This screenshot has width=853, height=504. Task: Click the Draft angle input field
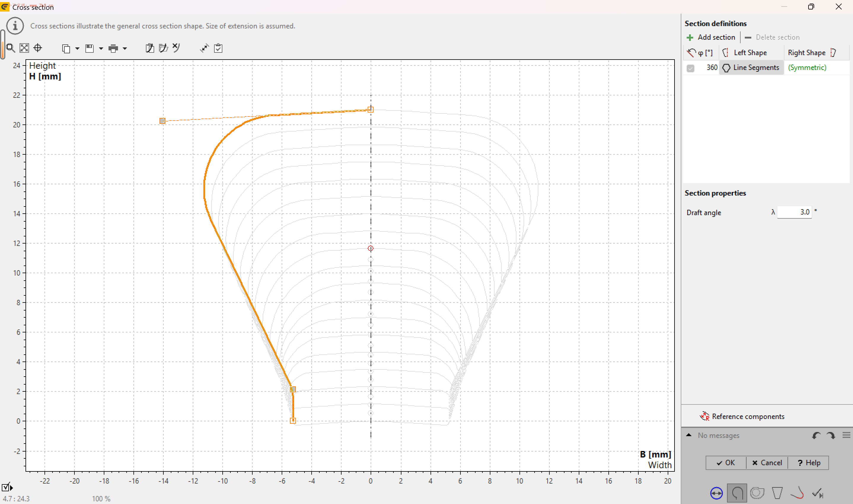coord(794,212)
